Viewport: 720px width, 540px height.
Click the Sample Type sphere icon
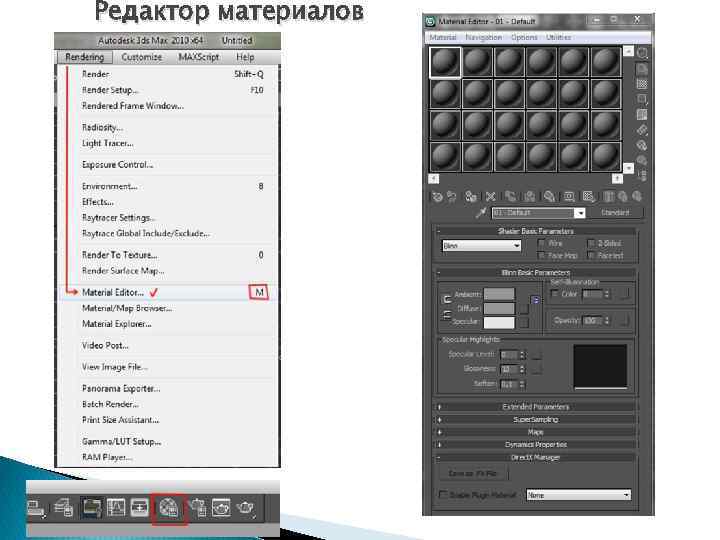pos(642,53)
